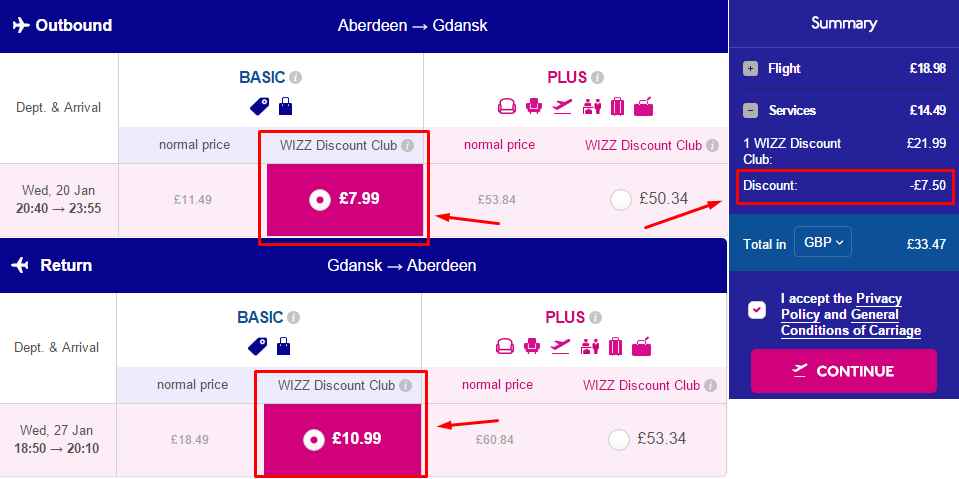
Task: Open the Privacy Policy link
Action: (x=842, y=307)
